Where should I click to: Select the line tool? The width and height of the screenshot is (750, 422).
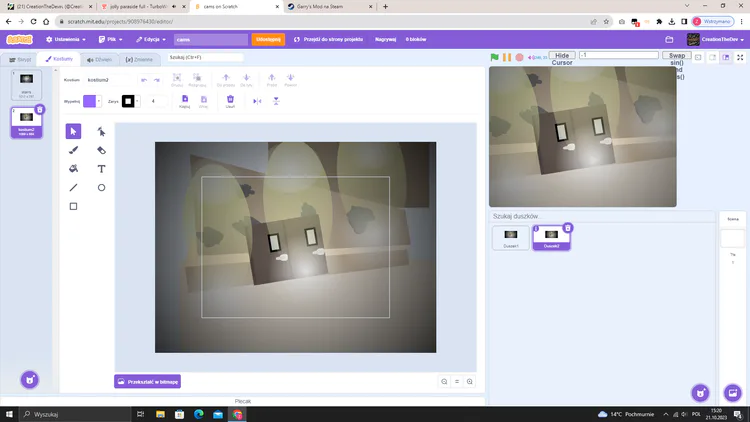(73, 188)
